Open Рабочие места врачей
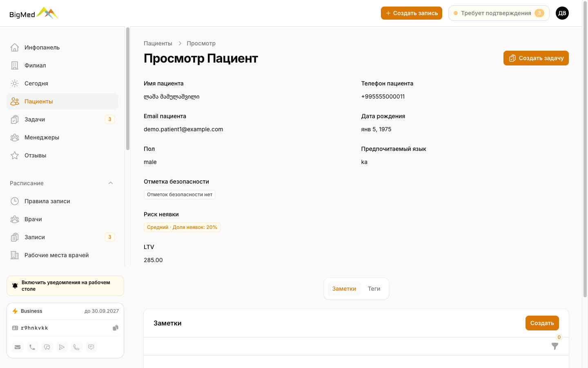This screenshot has width=588, height=368. click(x=62, y=255)
